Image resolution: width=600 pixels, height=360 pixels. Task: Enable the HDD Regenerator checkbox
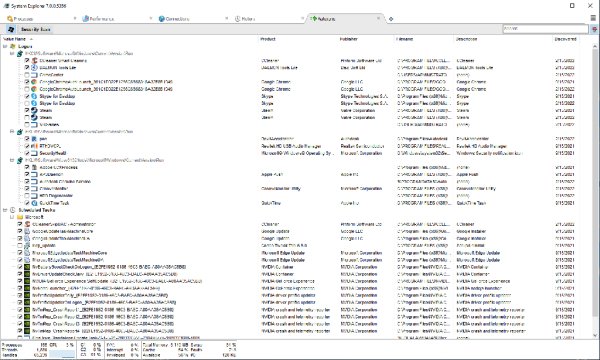pos(27,195)
